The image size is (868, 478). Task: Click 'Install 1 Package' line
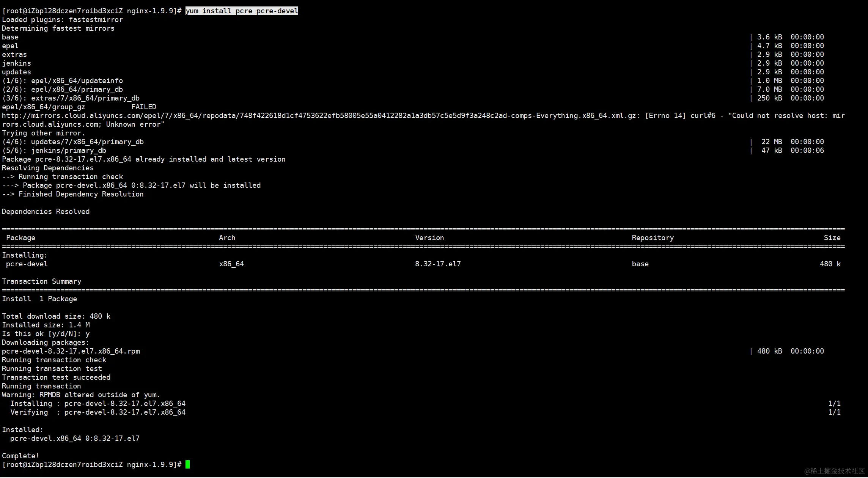39,299
